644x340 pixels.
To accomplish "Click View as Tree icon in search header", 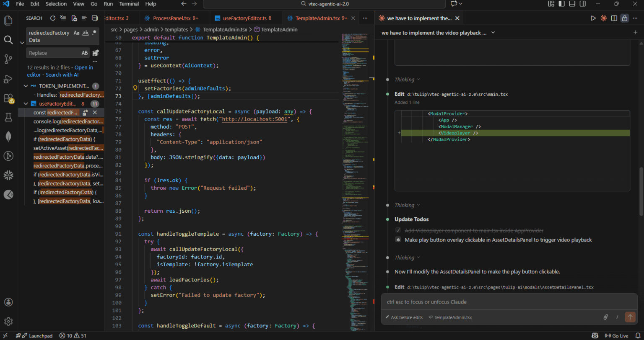I will point(84,18).
